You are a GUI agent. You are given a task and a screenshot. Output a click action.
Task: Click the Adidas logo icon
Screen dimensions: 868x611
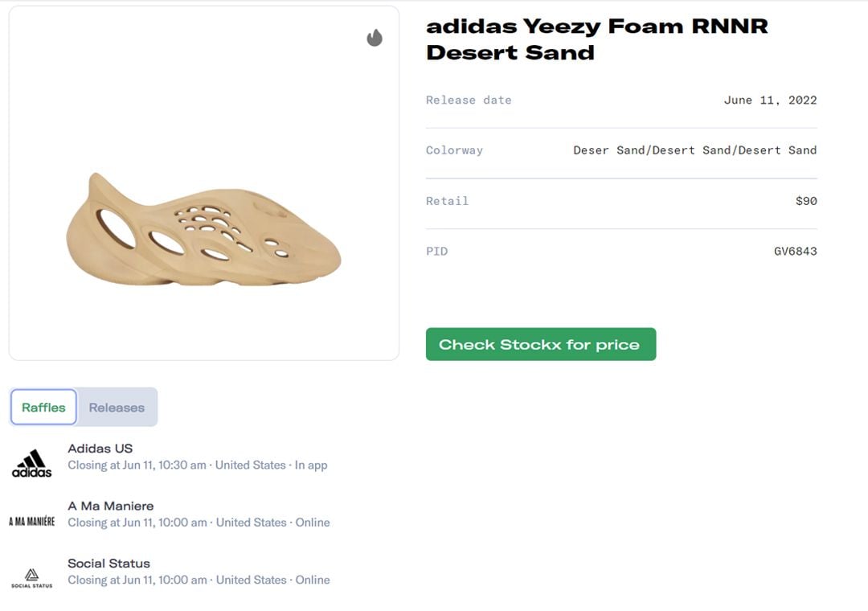click(x=32, y=463)
